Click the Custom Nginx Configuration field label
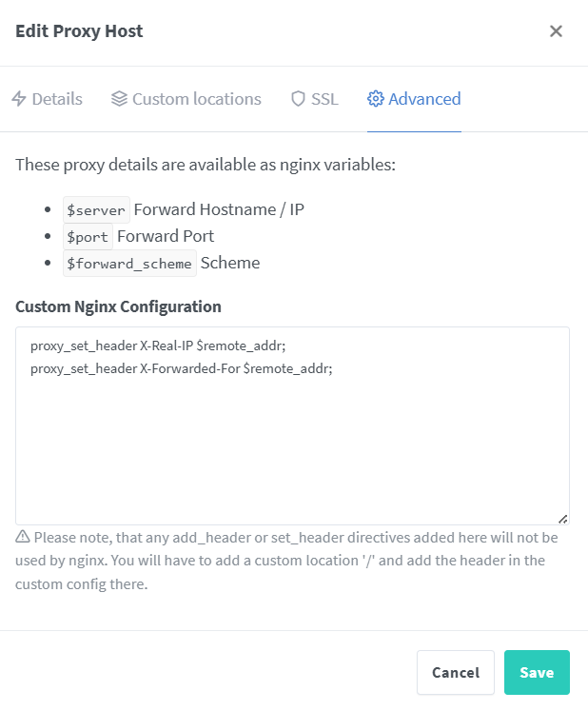The image size is (588, 711). (118, 306)
